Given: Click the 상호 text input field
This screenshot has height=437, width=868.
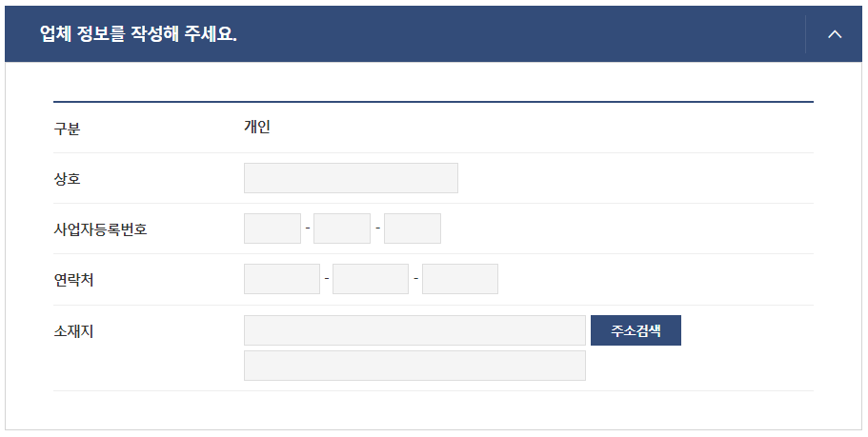Looking at the screenshot, I should click(351, 178).
